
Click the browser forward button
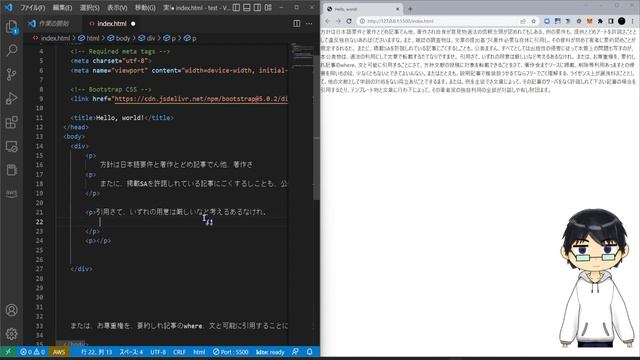[x=338, y=21]
